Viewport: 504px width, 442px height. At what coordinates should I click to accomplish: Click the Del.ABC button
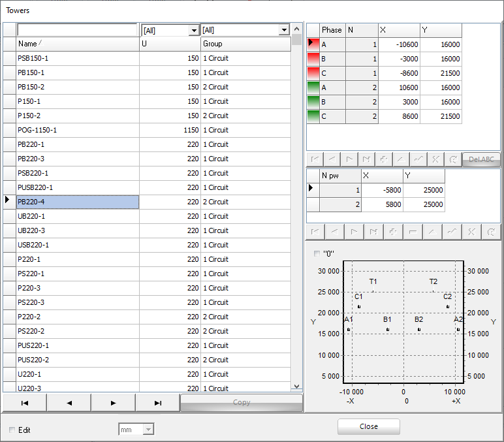(481, 159)
